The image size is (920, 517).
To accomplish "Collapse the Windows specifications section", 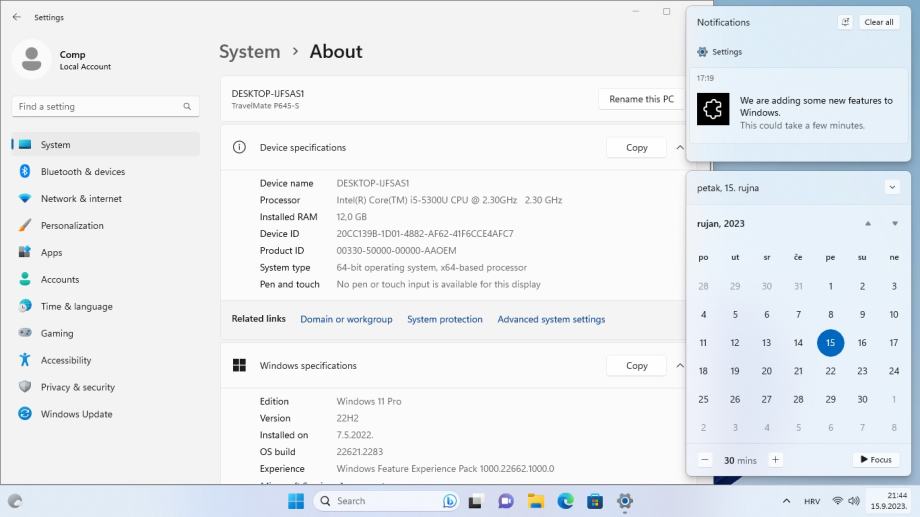I will tap(680, 366).
